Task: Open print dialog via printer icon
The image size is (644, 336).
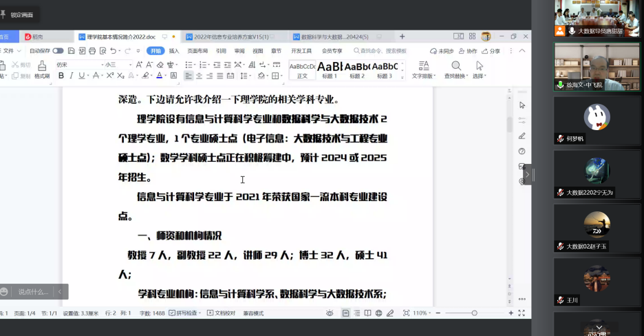Action: point(92,51)
